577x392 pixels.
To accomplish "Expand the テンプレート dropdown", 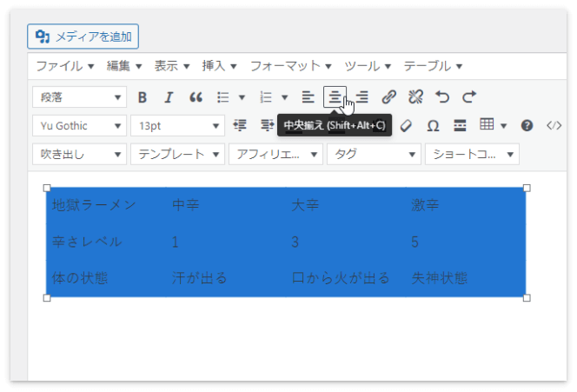I will 178,154.
